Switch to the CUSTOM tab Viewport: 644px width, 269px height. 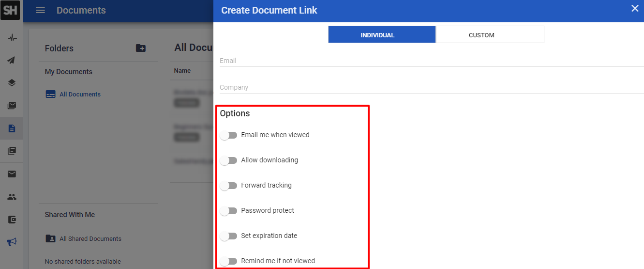coord(490,34)
